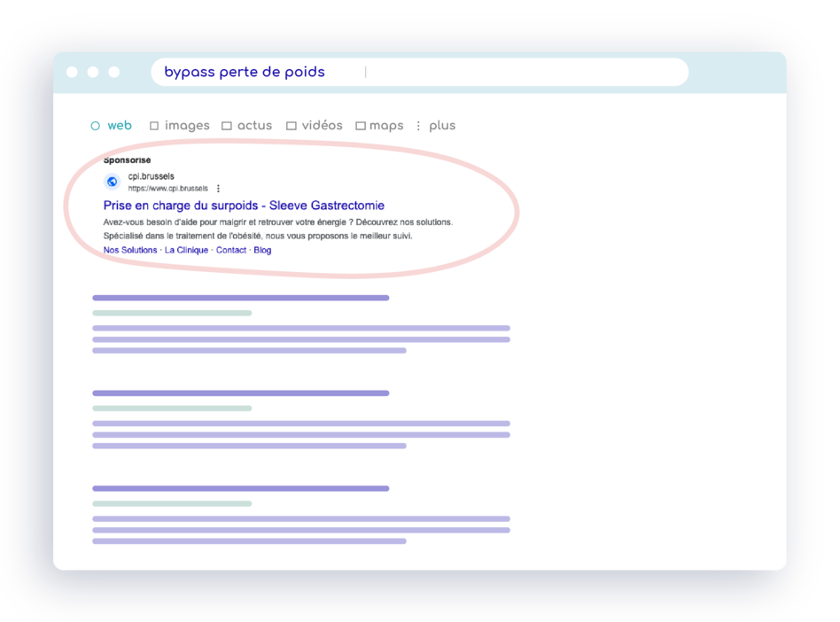Tick the square icon before actus

[227, 126]
